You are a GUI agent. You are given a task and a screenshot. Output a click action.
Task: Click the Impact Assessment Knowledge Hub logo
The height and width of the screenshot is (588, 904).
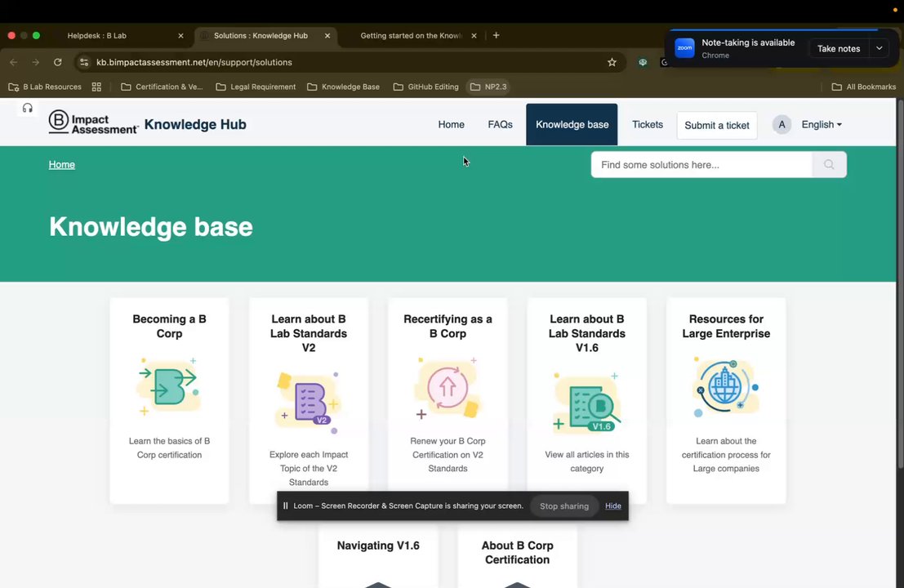(148, 122)
